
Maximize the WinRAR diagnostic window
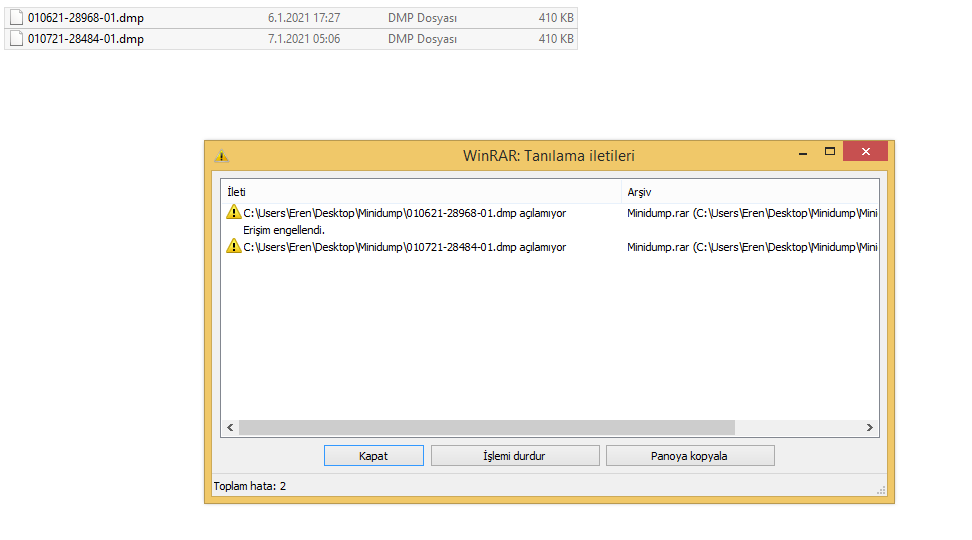tap(829, 152)
